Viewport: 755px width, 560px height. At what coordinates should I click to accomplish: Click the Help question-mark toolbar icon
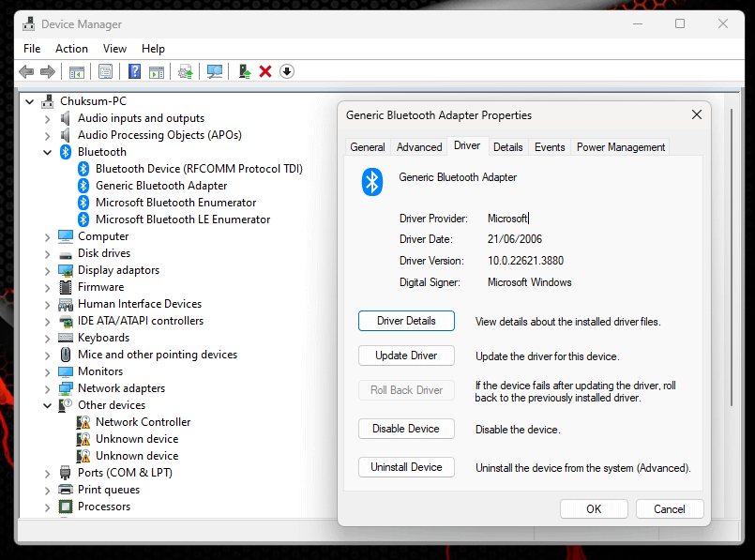click(134, 71)
